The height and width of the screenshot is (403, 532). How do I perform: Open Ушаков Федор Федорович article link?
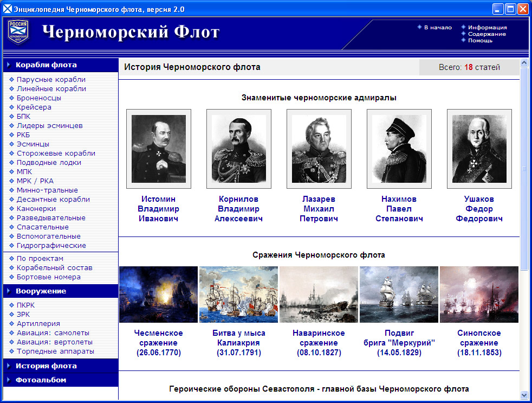click(479, 209)
